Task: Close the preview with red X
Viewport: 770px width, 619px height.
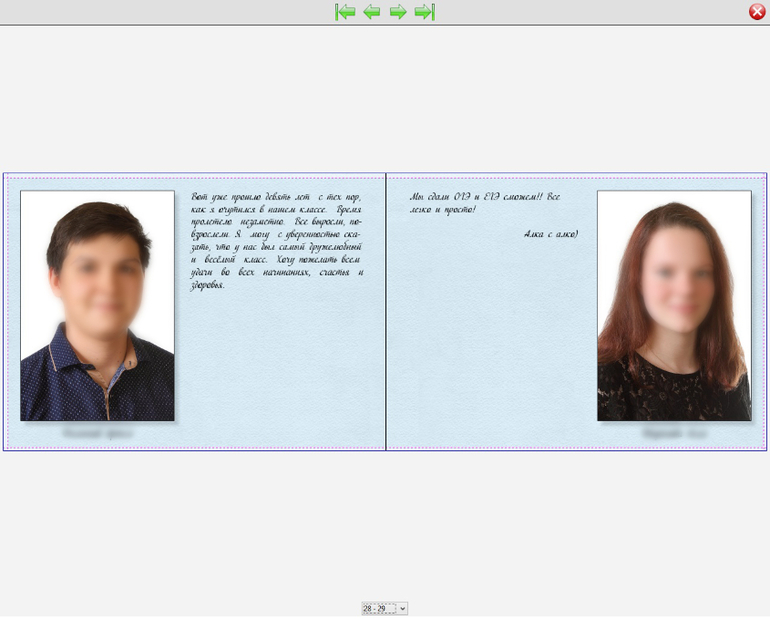Action: tap(757, 12)
